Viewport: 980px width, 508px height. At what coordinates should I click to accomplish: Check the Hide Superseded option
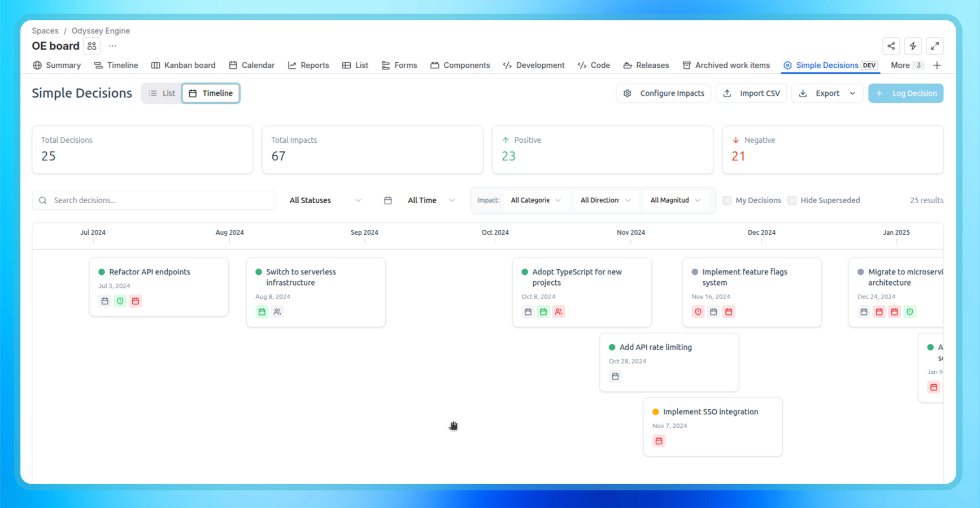coord(792,200)
